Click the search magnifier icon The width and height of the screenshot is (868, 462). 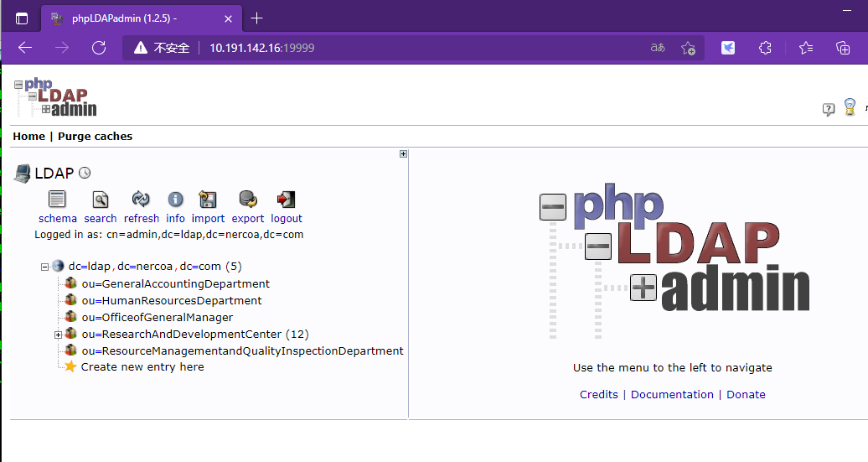coord(101,200)
